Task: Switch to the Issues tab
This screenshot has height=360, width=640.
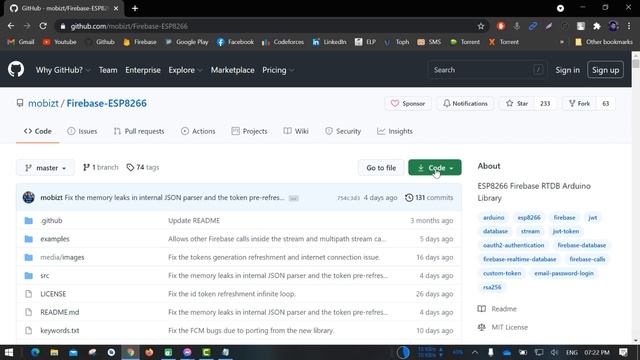Action: coord(82,131)
